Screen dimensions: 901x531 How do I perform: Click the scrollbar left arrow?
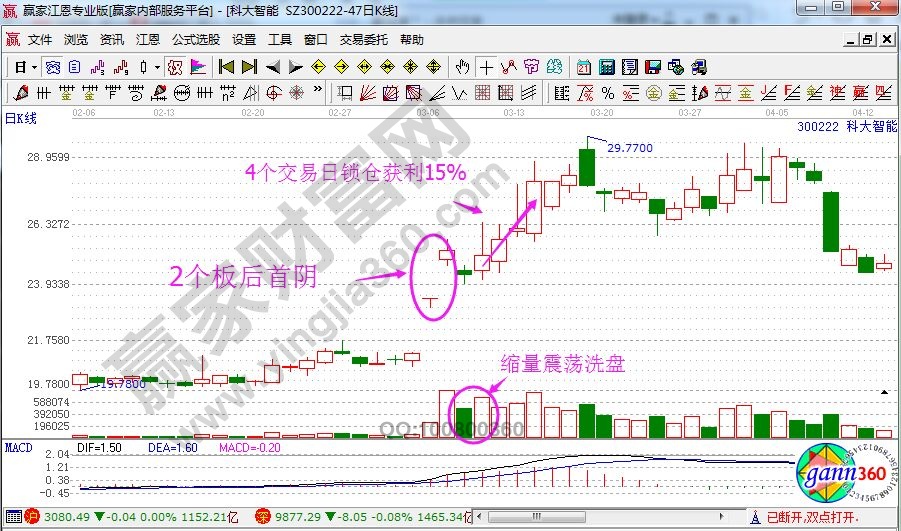[479, 517]
